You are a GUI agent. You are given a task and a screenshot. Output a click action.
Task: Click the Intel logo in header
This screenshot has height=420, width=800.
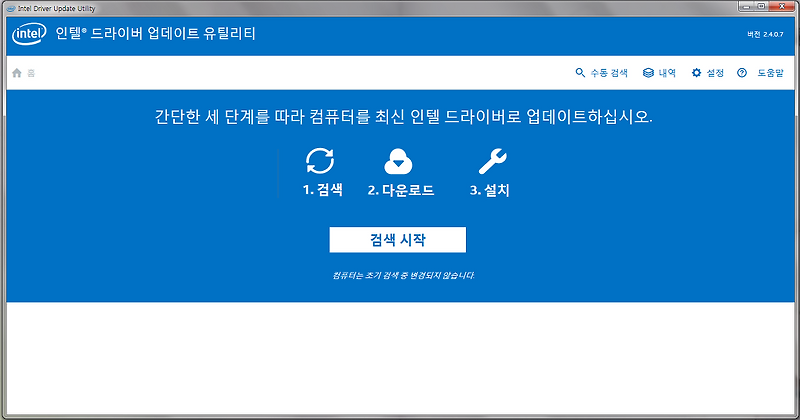(x=29, y=34)
